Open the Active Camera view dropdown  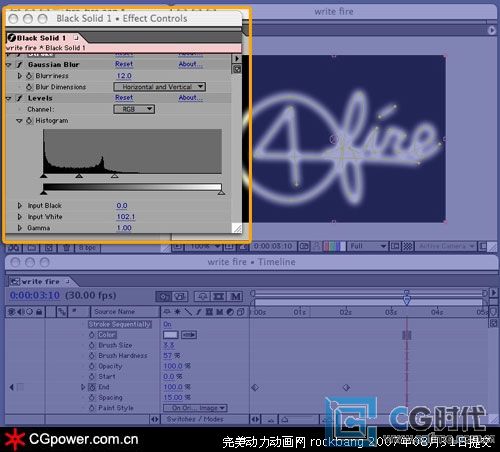(x=446, y=246)
